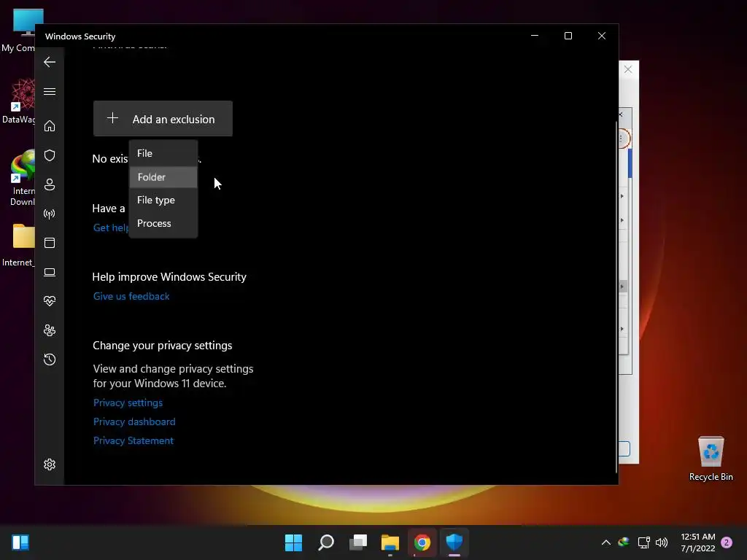Open Settings gear in Windows Security sidebar

[50, 464]
